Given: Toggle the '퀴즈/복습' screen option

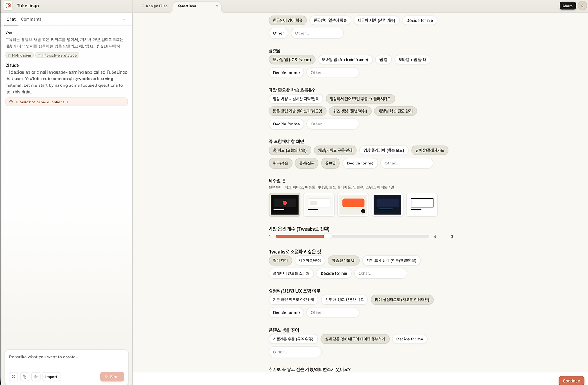Looking at the screenshot, I should (280, 163).
